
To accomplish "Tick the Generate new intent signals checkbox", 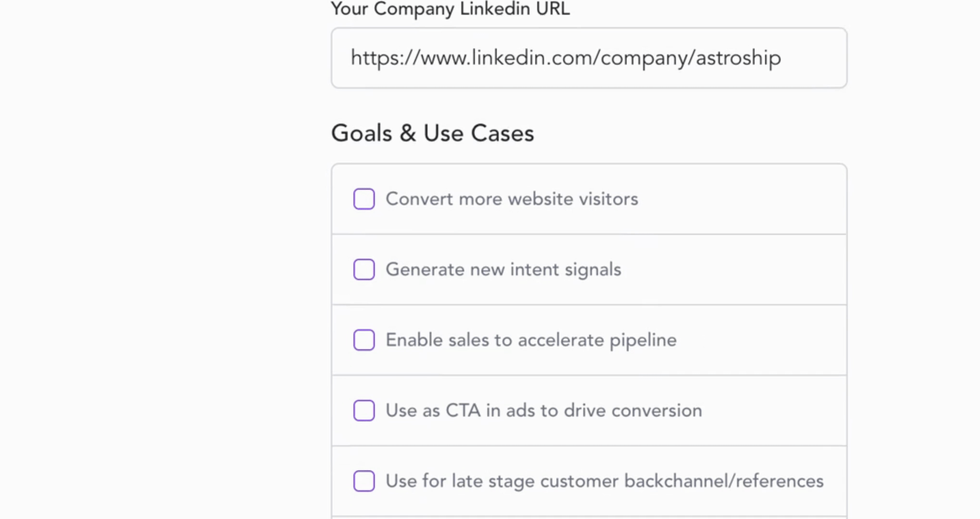I will coord(364,270).
